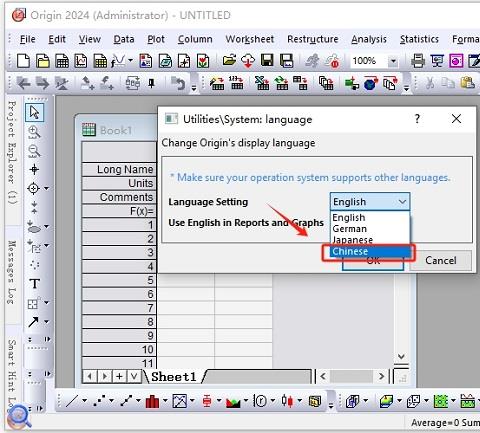This screenshot has height=433, width=480.
Task: Click the magnifier icon at bottom left
Action: [19, 416]
